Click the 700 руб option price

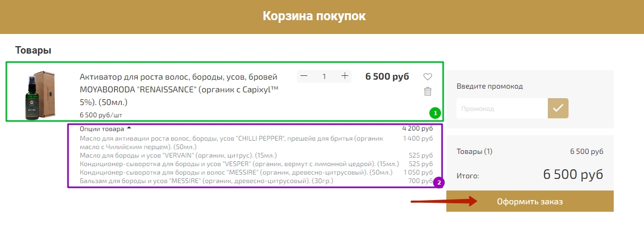pyautogui.click(x=421, y=181)
